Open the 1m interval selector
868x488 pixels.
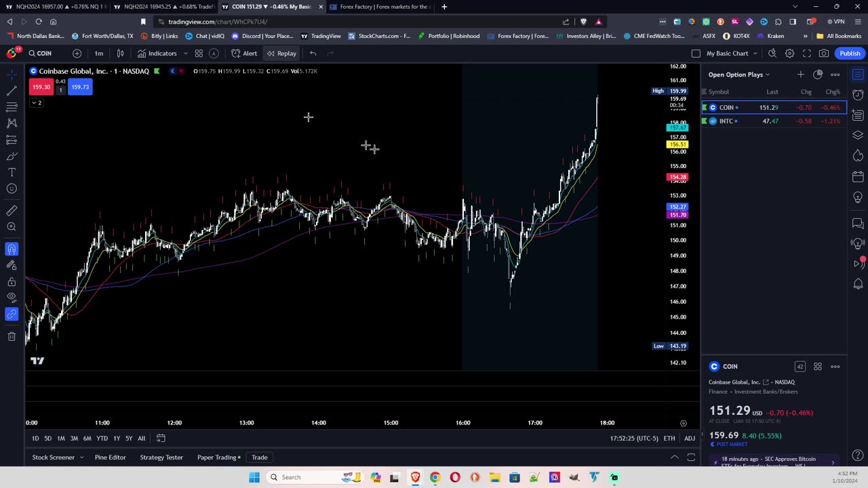(x=99, y=54)
